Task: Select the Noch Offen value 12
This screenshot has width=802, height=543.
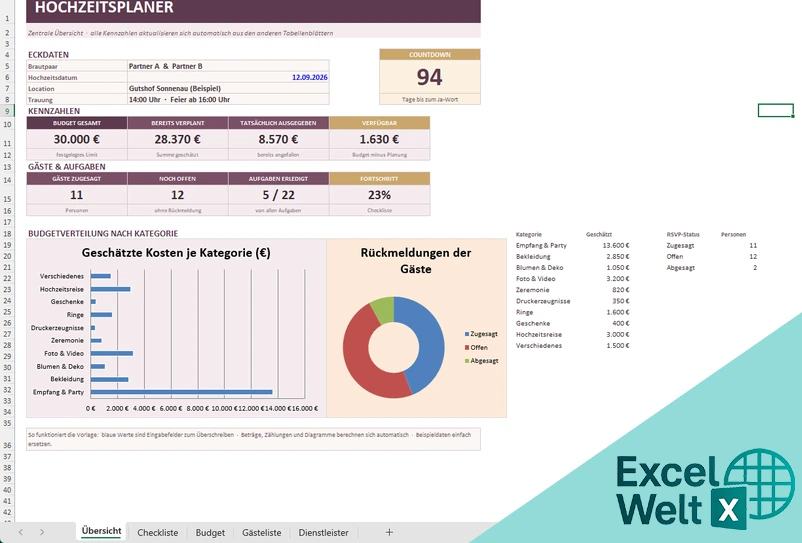Action: [x=177, y=195]
